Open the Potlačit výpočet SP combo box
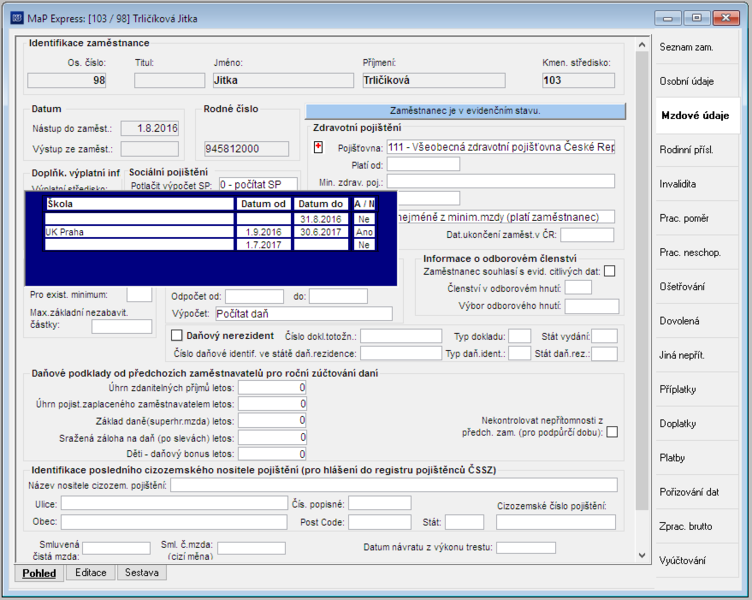Image resolution: width=752 pixels, height=600 pixels. pos(258,184)
